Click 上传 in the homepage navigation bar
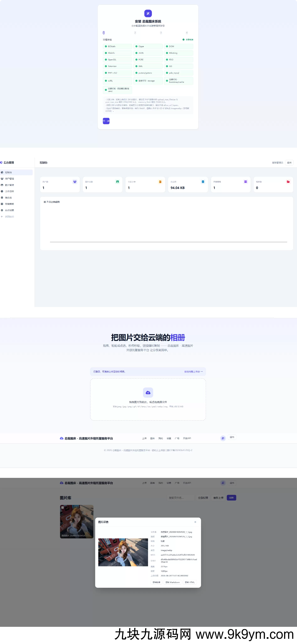Screen dimensions: 297x644 144,438
